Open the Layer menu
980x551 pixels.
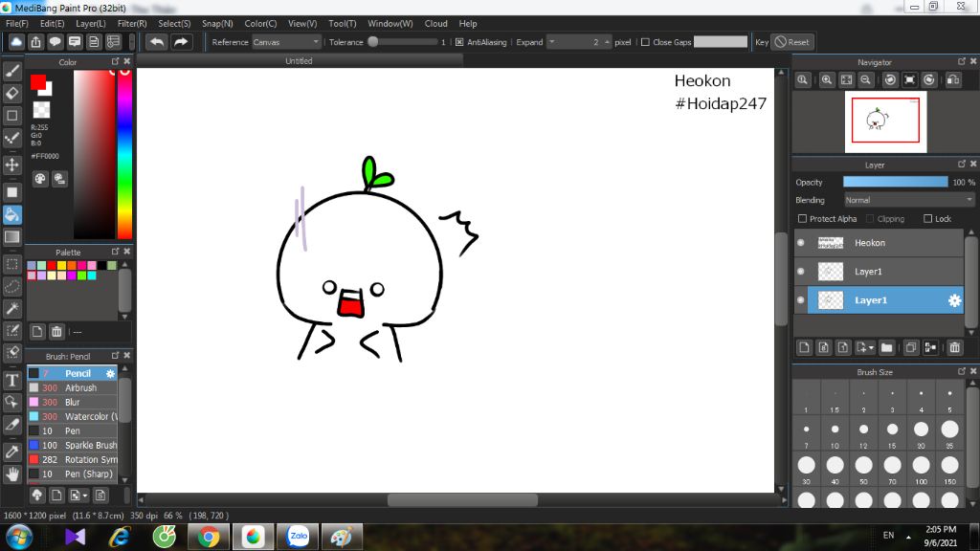point(91,24)
